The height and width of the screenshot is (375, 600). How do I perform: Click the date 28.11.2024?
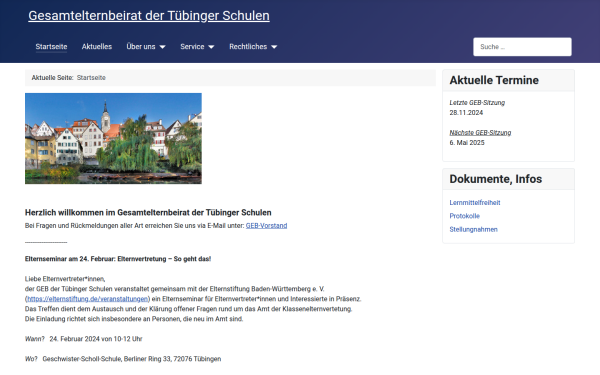[466, 113]
